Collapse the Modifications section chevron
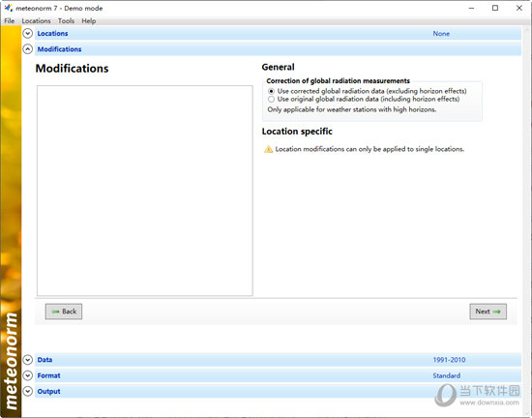 27,49
